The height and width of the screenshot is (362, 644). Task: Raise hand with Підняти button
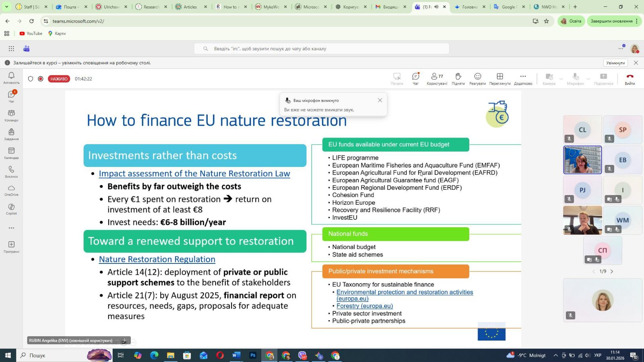tap(458, 78)
